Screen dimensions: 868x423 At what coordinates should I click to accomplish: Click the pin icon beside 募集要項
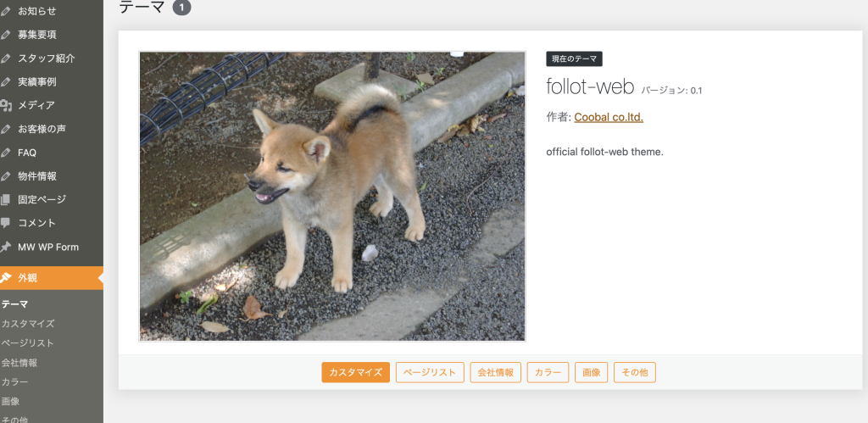(x=6, y=35)
